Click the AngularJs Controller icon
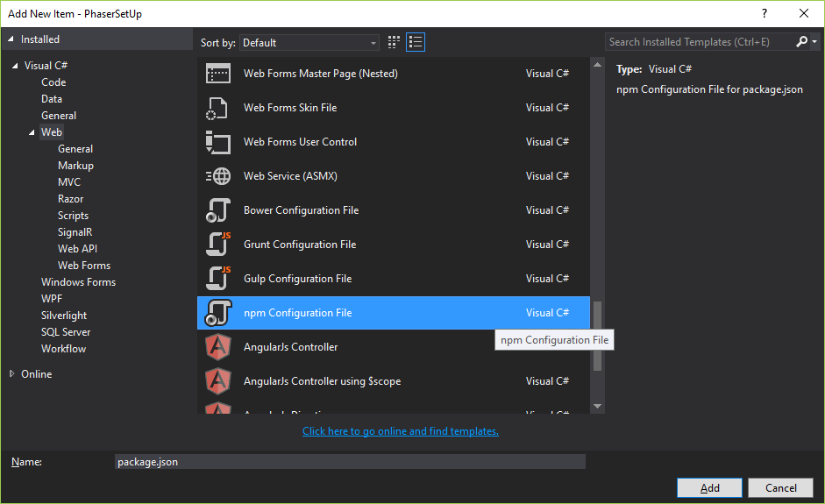This screenshot has height=504, width=825. (217, 347)
